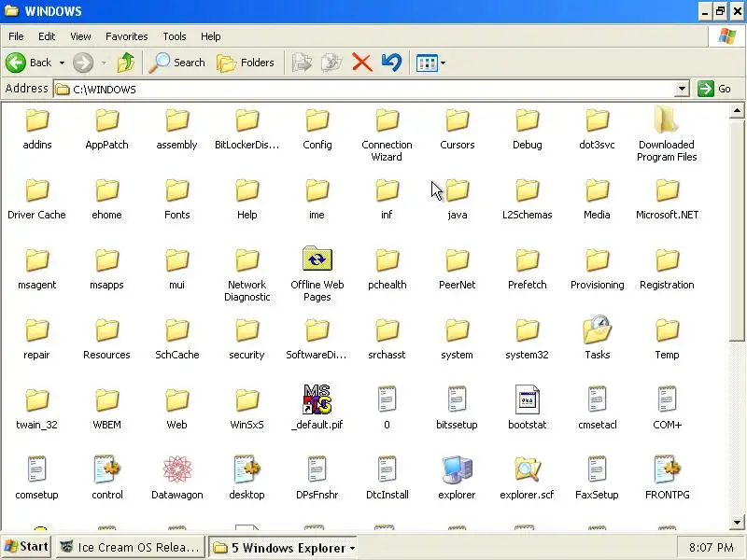Click the C:\WINDOWS address field
The image size is (747, 560).
[364, 89]
